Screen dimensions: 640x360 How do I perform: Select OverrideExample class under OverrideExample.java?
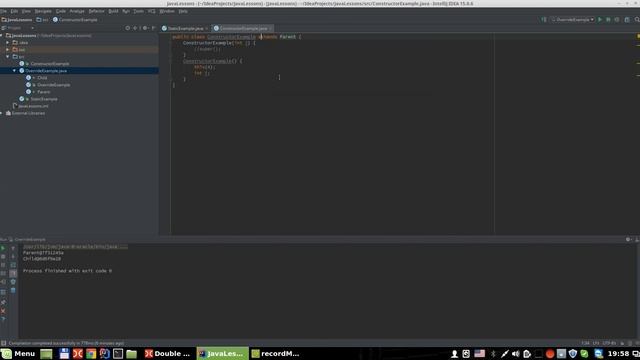tap(53, 85)
